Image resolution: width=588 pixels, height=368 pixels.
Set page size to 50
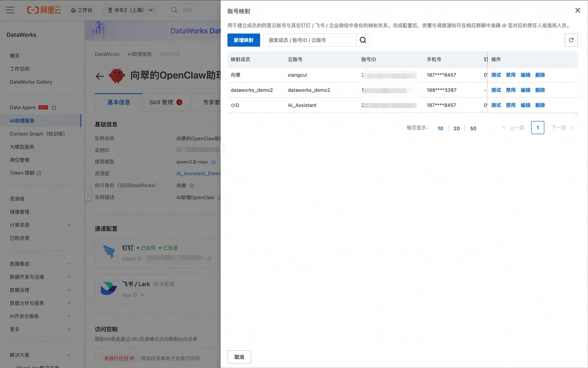473,128
